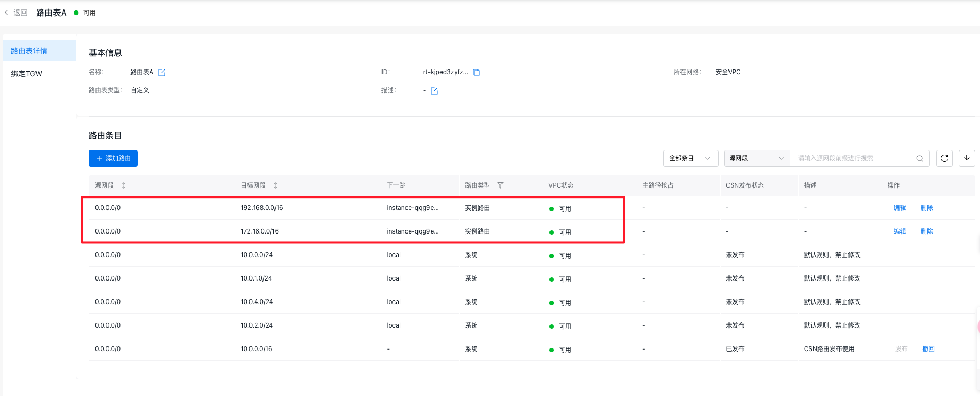The height and width of the screenshot is (396, 980).
Task: Click the 10.0.1.0/24 target cell
Action: [256, 278]
